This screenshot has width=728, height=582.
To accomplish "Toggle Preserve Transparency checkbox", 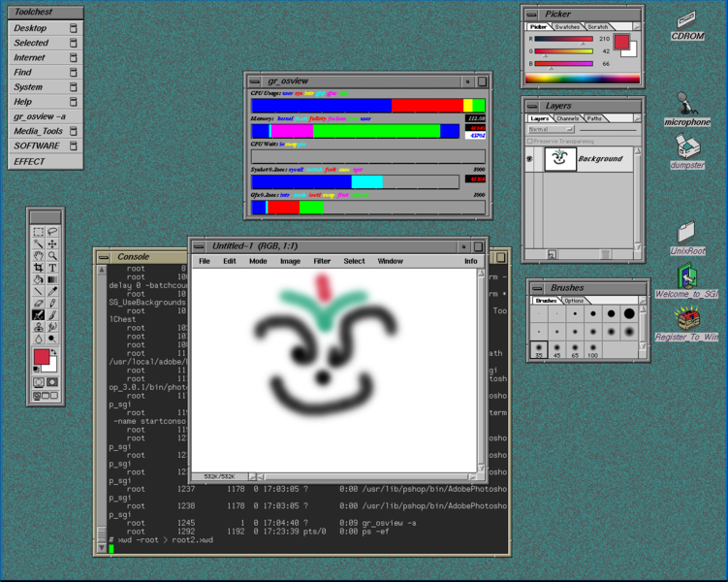I will tap(529, 141).
